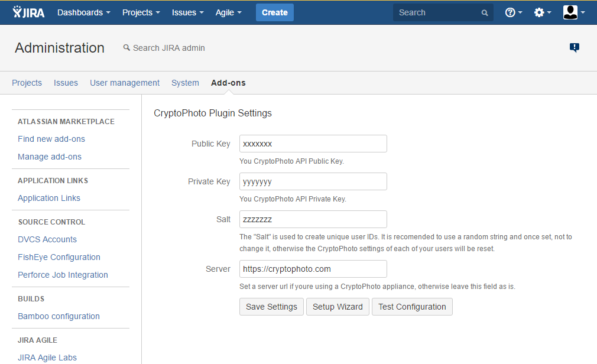The image size is (597, 364).
Task: Click the Private Key input field
Action: tap(313, 181)
